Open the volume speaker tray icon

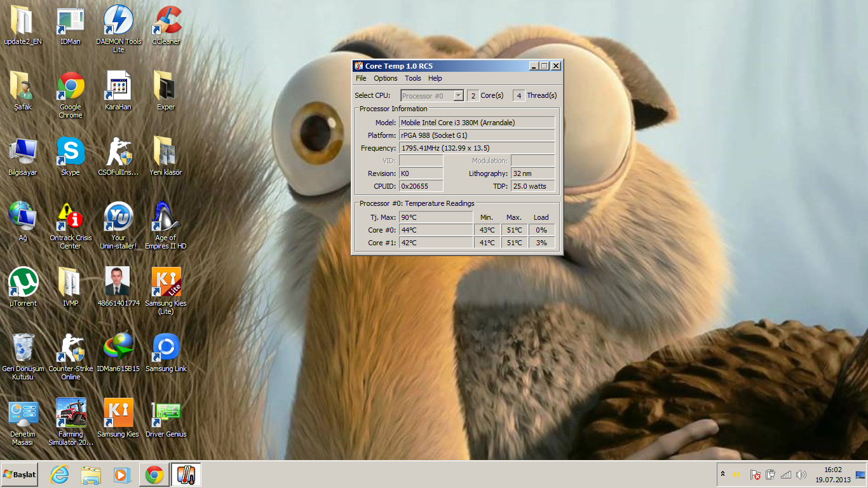[x=801, y=475]
